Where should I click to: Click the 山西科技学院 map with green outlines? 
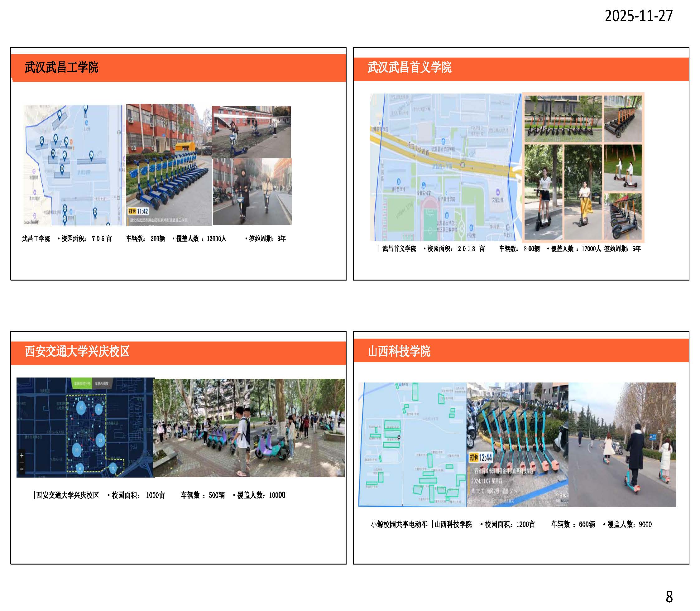coord(412,444)
